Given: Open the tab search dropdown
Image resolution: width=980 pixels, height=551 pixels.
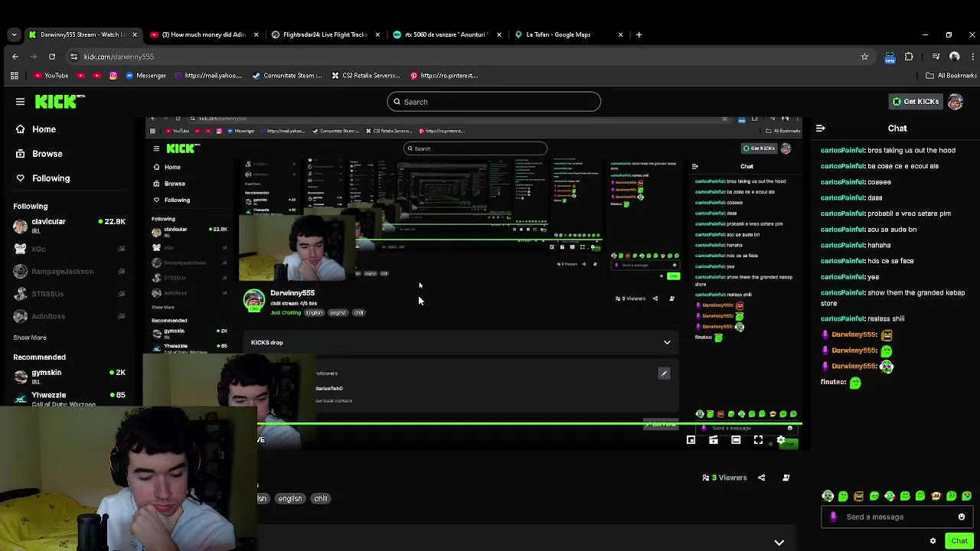Looking at the screenshot, I should pyautogui.click(x=14, y=34).
